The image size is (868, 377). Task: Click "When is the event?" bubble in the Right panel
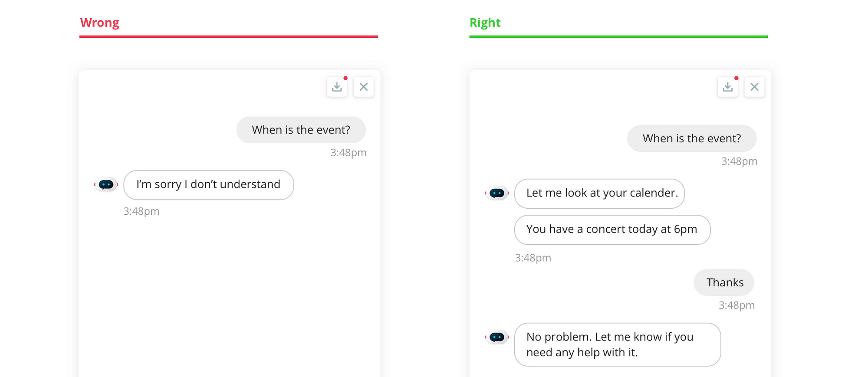click(692, 138)
